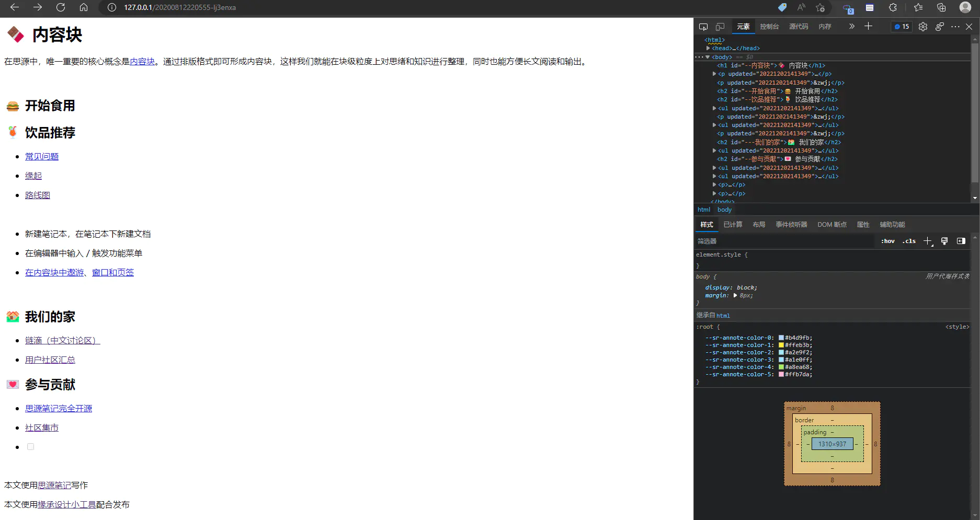Toggle the computed styles sidebar icon
This screenshot has height=520, width=980.
coord(961,241)
